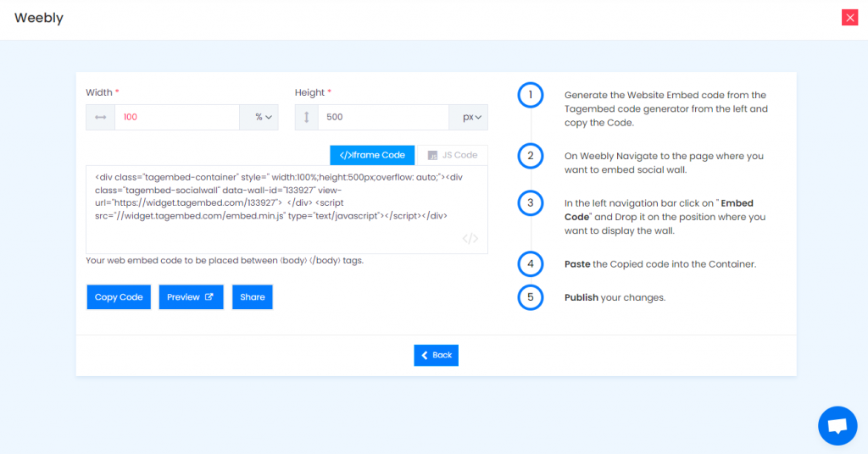This screenshot has height=454, width=868.
Task: Click the vertical height arrows icon
Action: (x=307, y=117)
